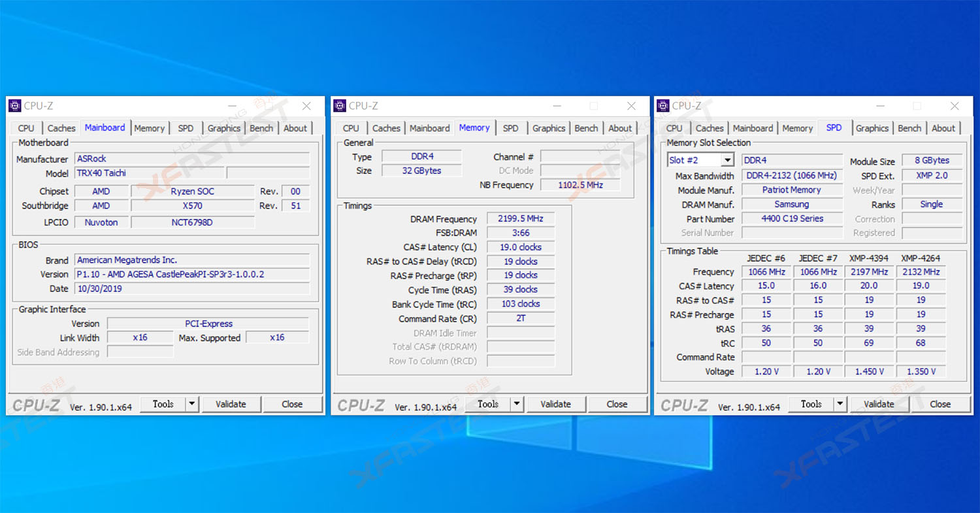Open the Bench tab in the Memory window
Screen dimensions: 980x513
pyautogui.click(x=586, y=128)
